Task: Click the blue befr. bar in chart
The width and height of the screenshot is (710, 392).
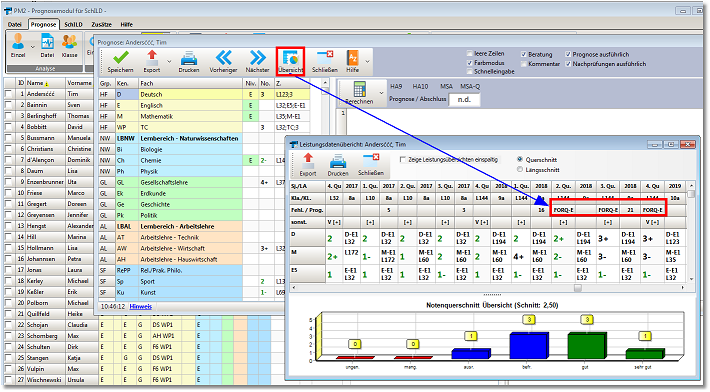Action: pos(528,346)
